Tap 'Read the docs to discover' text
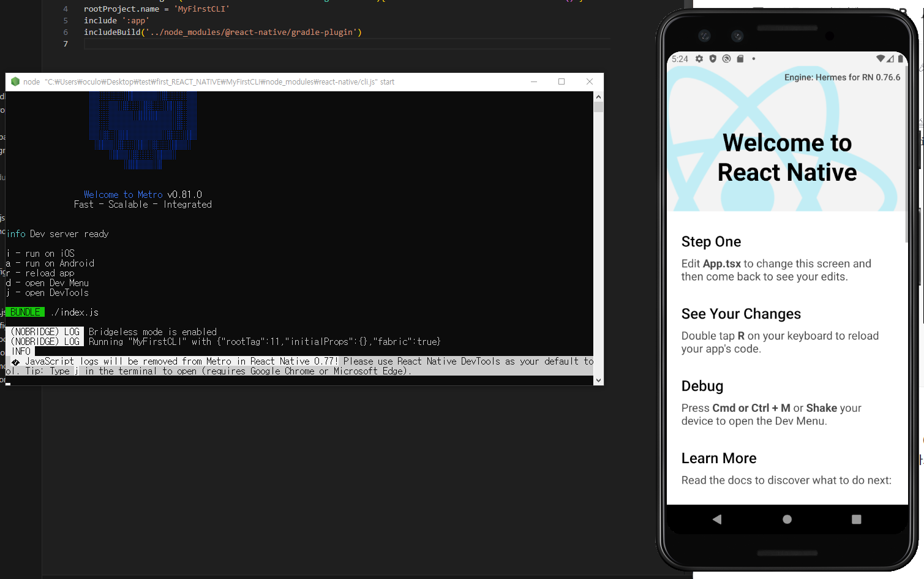Viewport: 924px width, 579px height. [x=786, y=480]
